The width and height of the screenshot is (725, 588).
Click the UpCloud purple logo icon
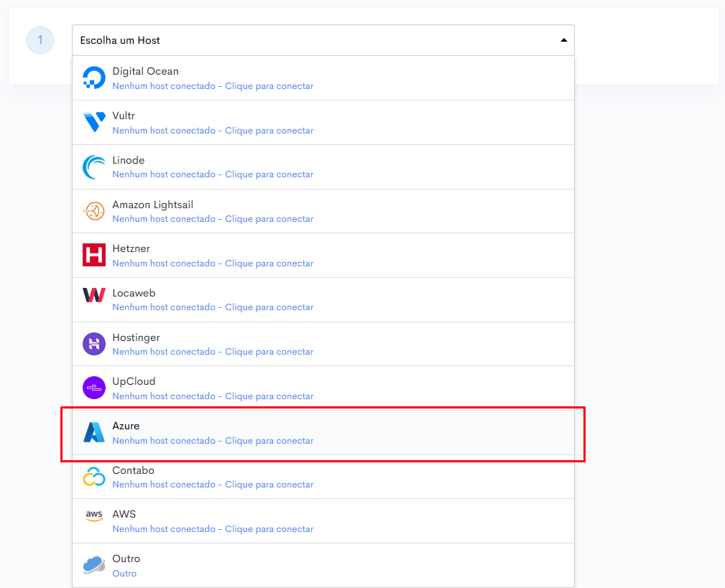pyautogui.click(x=94, y=388)
